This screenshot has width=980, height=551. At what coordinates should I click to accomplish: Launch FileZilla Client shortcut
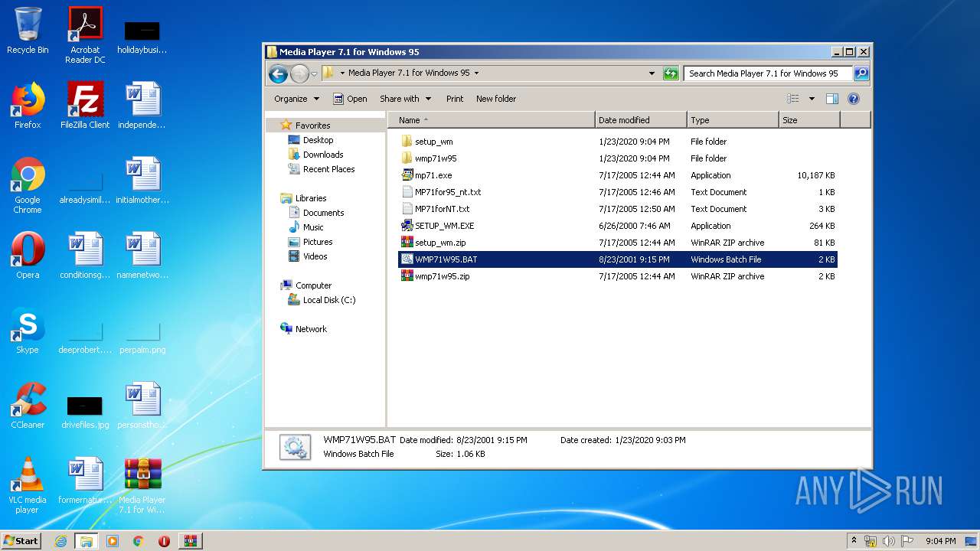(x=85, y=106)
